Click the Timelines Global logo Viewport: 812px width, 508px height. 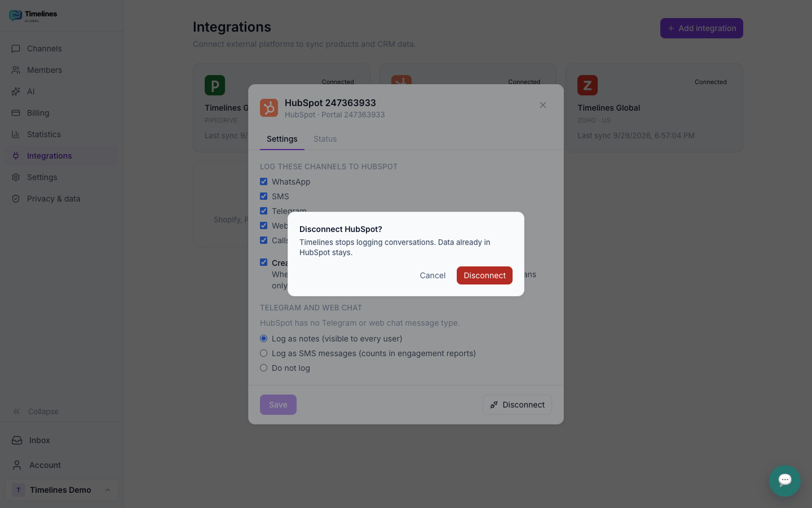(x=33, y=15)
